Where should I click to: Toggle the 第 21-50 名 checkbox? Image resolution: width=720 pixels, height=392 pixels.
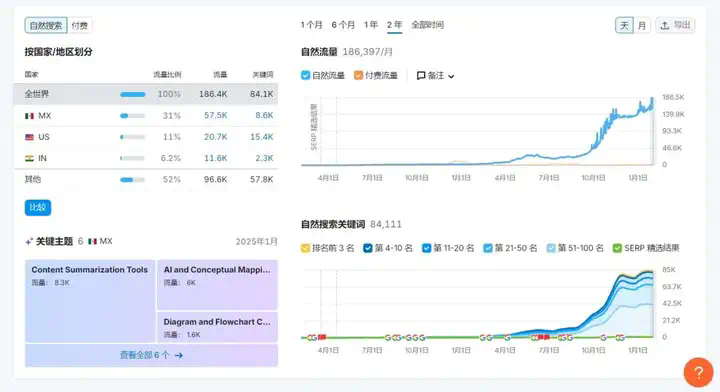(488, 248)
